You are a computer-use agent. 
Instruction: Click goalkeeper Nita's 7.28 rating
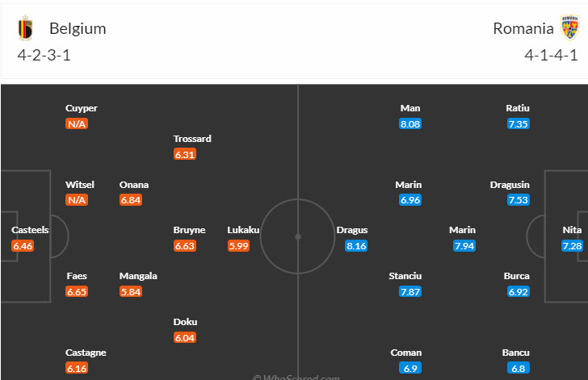point(572,245)
